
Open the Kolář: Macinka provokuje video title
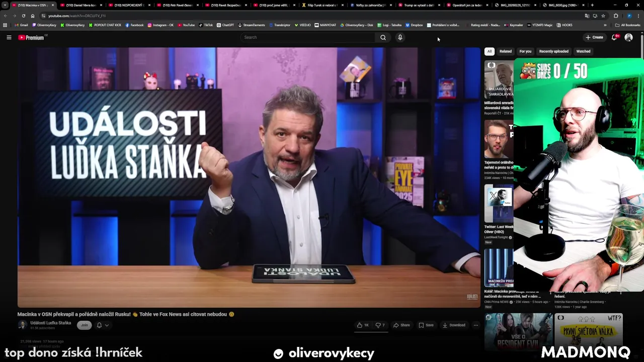(513, 294)
